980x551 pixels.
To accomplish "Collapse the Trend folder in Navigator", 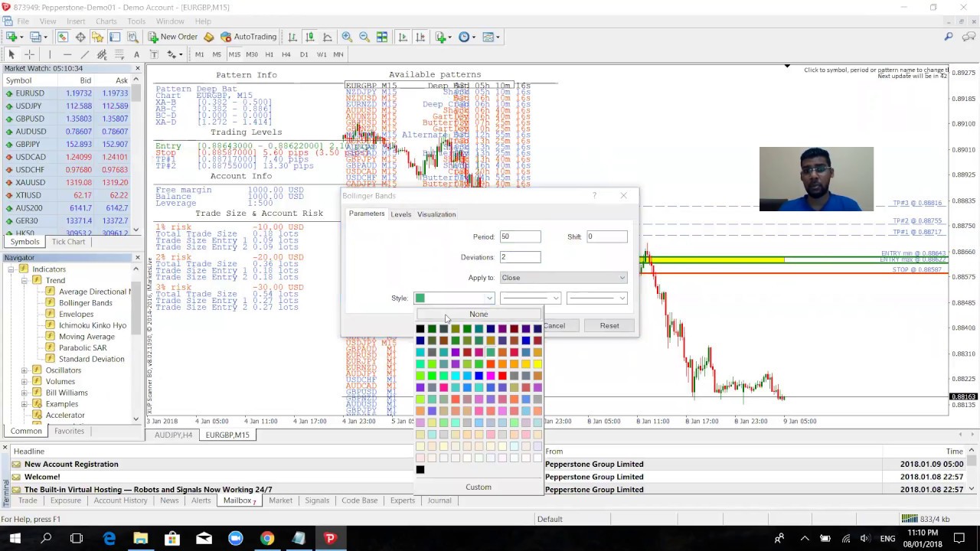I will pos(24,281).
